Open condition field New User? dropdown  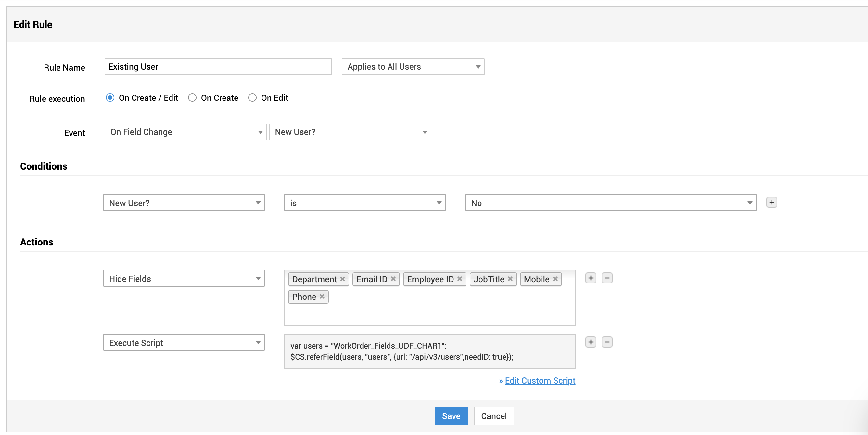point(184,203)
